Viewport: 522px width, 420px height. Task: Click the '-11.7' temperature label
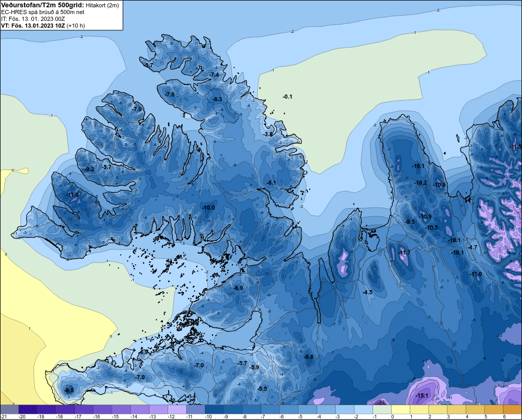pos(405,253)
